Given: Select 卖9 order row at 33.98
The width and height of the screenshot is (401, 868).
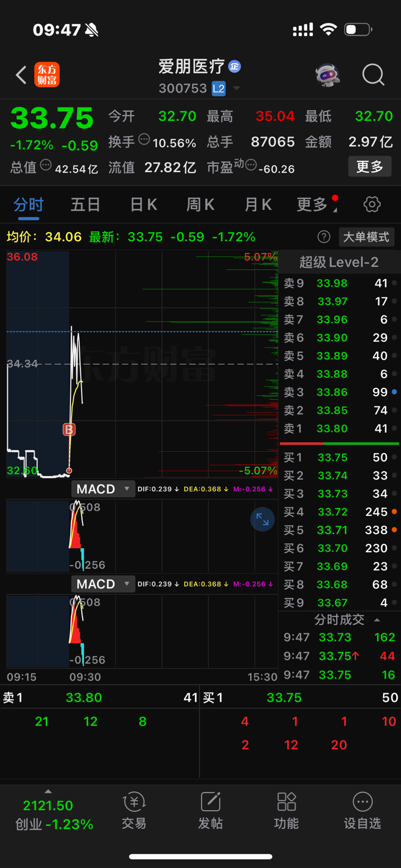Looking at the screenshot, I should pos(339,283).
